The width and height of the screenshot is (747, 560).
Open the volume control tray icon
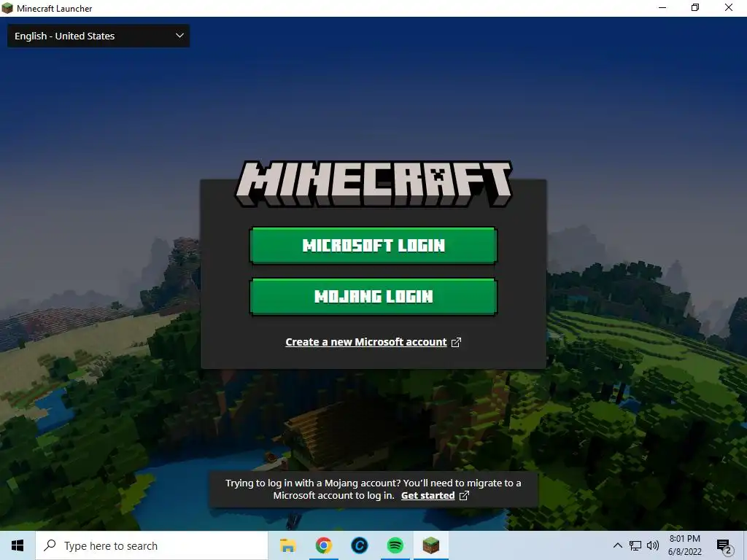click(x=653, y=545)
